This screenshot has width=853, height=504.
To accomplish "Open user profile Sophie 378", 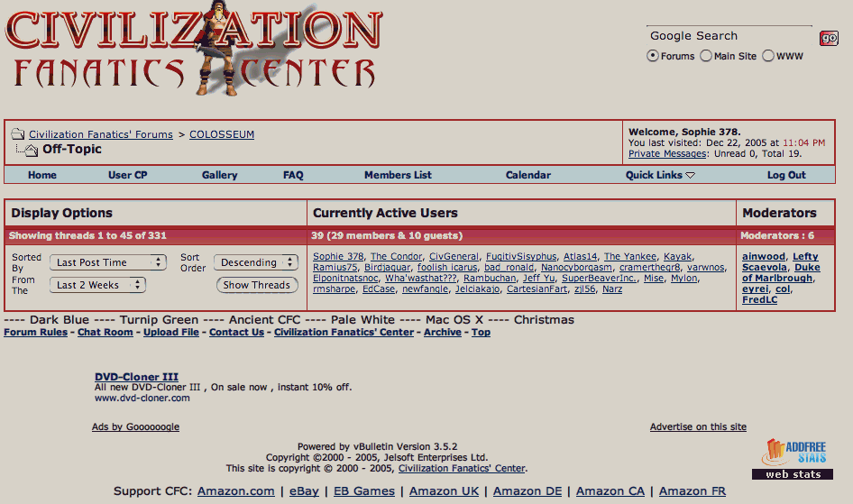I will (338, 257).
